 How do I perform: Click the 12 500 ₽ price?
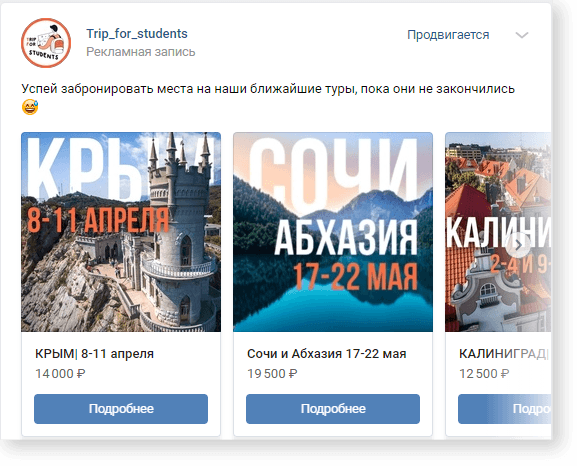(x=484, y=374)
